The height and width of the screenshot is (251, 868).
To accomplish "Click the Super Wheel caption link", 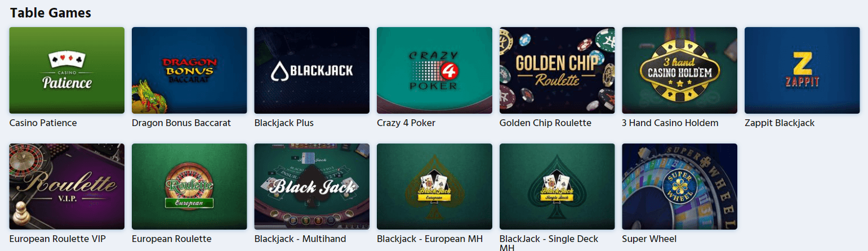I will point(649,239).
